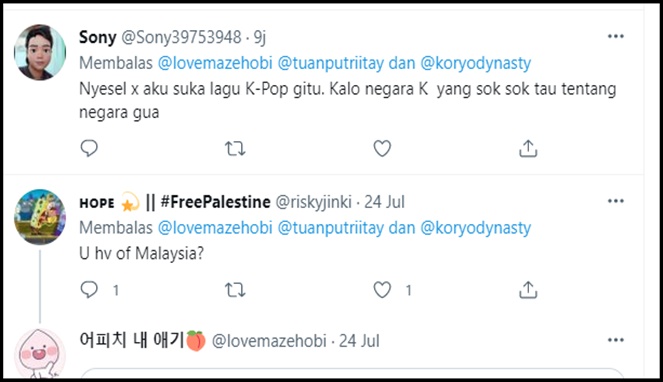This screenshot has height=382, width=663.
Task: Reply to the 'U hv of Malaysia?' tweet
Action: tap(89, 290)
